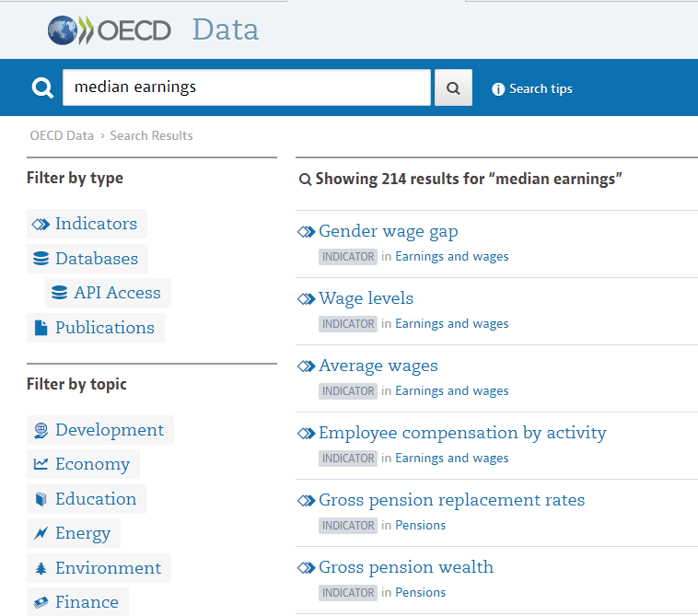Open Earnings and wages under Gender wage gap
This screenshot has height=616, width=698.
click(452, 257)
